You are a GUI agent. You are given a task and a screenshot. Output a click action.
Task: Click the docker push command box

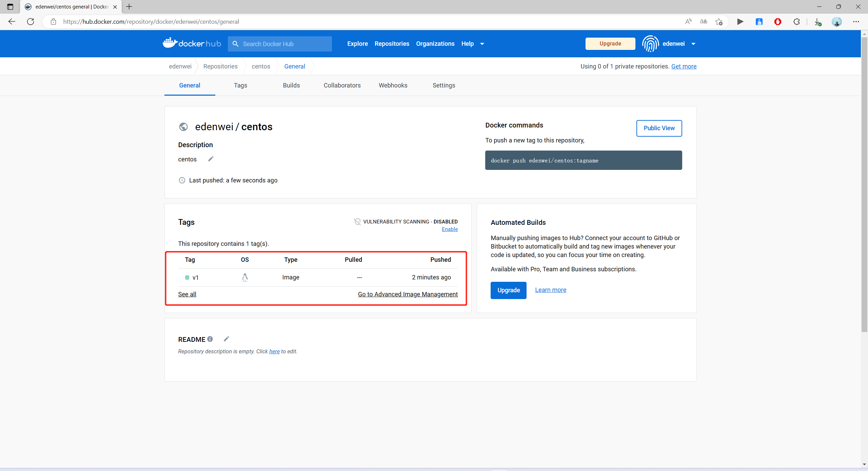[x=584, y=160]
